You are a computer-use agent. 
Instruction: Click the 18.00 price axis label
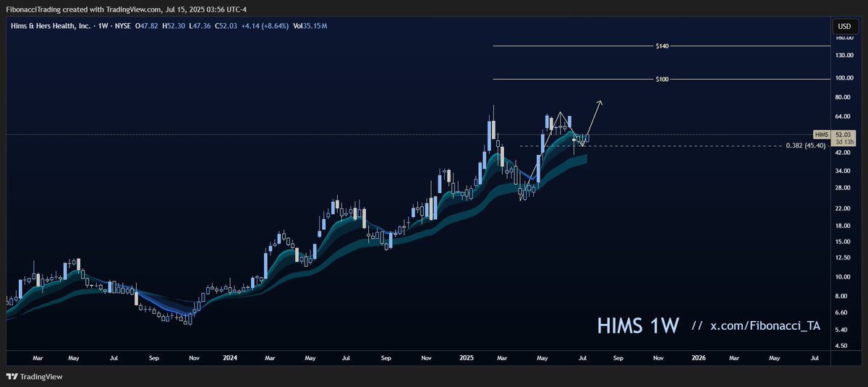[843, 226]
